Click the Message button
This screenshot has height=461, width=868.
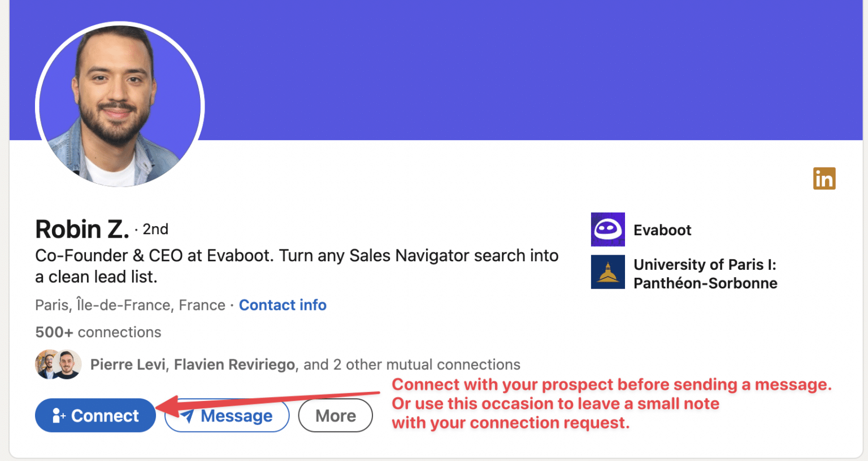pos(226,415)
